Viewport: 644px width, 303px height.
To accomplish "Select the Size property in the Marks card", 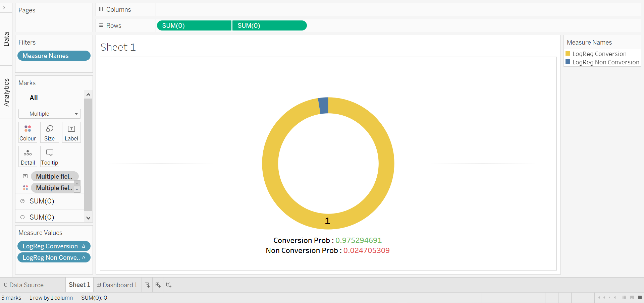I will point(49,132).
